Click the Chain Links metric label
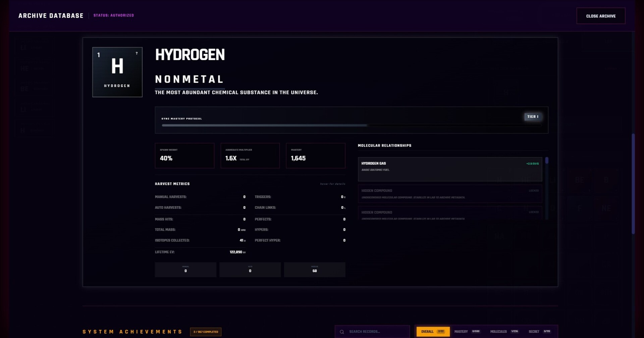The image size is (644, 338). (x=265, y=208)
